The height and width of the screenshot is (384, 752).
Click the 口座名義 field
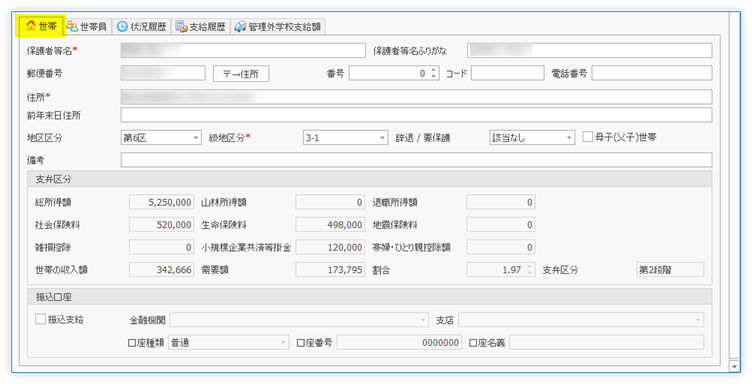click(x=606, y=343)
